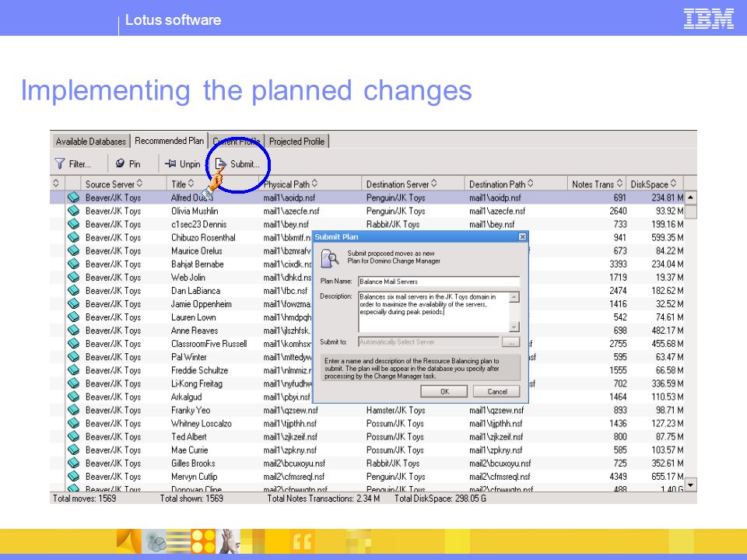Screen dimensions: 747x560
Task: Cancel the Submit Plan dialog
Action: click(496, 391)
